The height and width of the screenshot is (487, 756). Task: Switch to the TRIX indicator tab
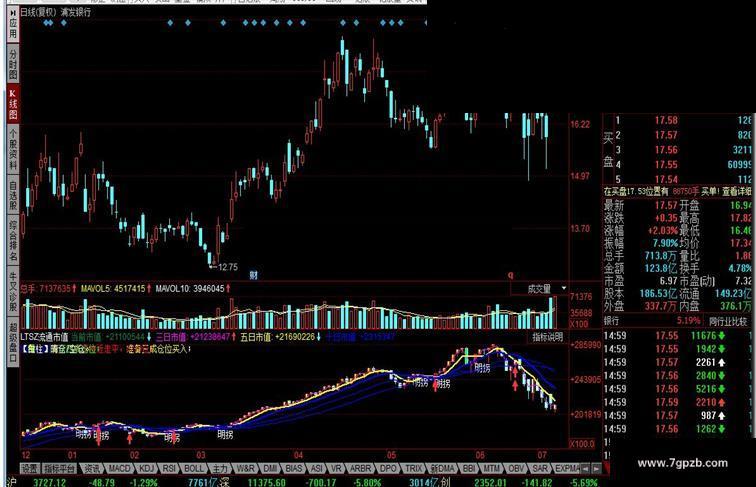(414, 468)
